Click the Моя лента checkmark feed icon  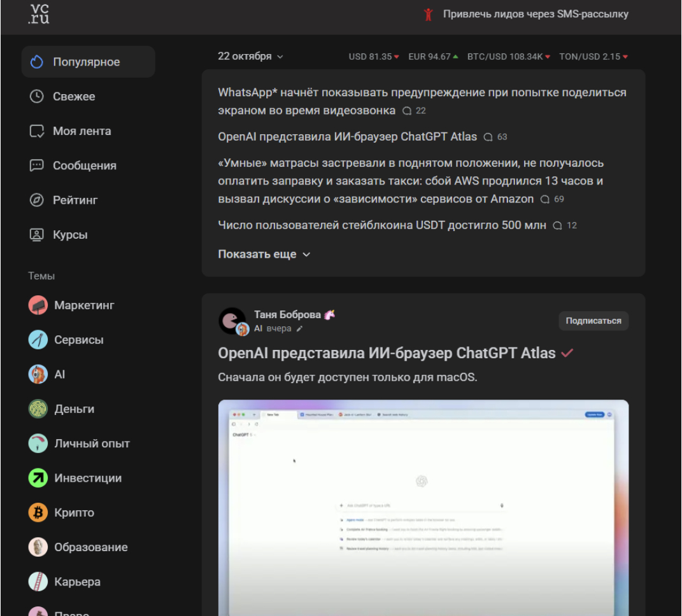pyautogui.click(x=37, y=131)
